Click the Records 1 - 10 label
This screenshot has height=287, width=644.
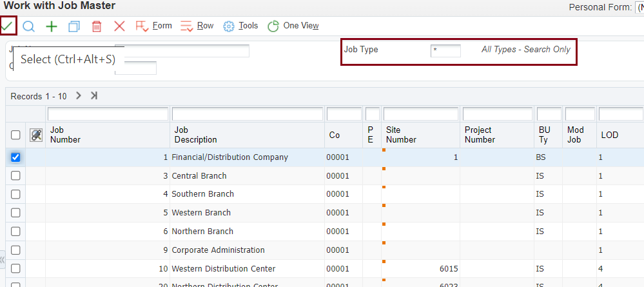point(39,96)
